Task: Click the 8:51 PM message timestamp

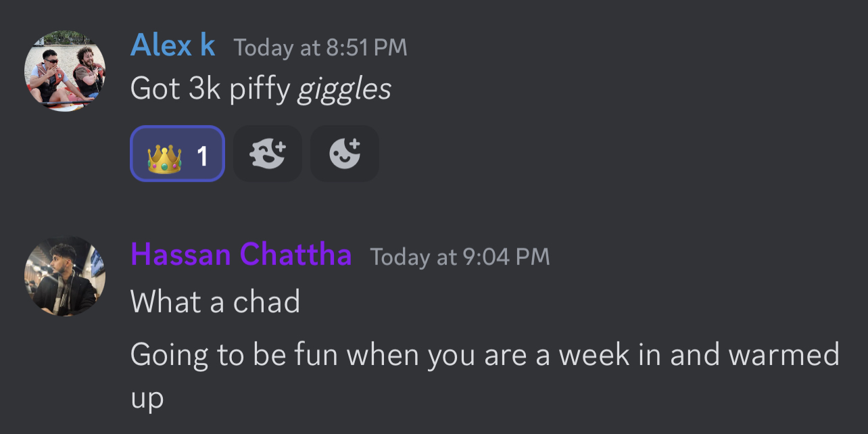Action: [320, 47]
